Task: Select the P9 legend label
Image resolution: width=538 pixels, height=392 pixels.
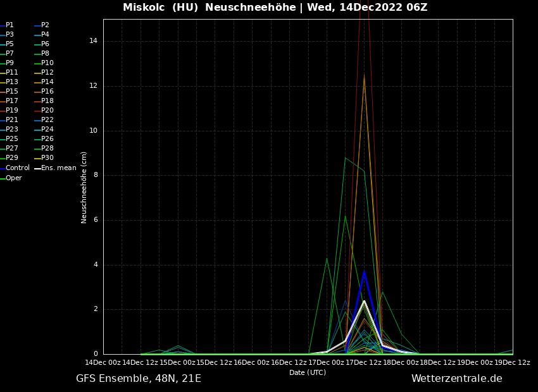Action: pyautogui.click(x=9, y=63)
